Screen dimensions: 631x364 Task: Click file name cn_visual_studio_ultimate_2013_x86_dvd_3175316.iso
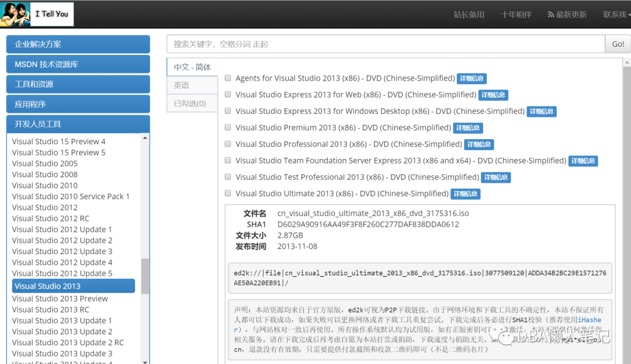(x=373, y=214)
